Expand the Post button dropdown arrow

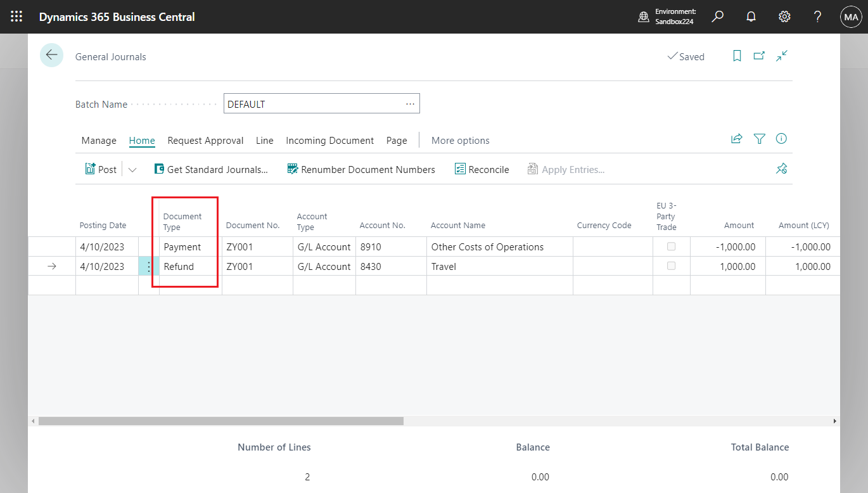131,169
